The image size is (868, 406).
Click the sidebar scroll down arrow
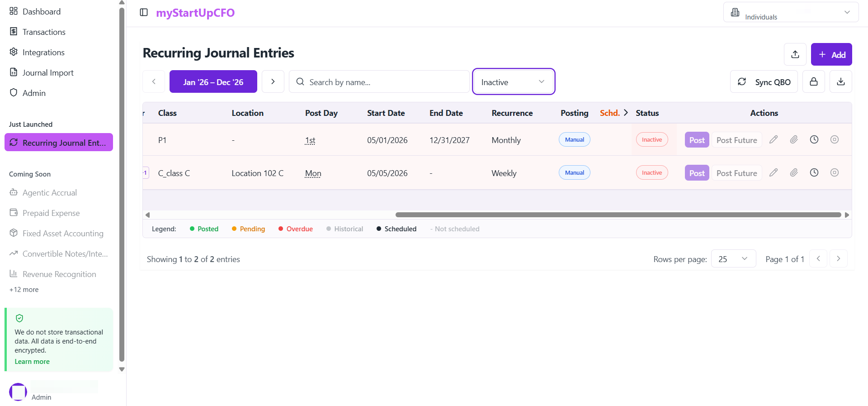click(122, 369)
